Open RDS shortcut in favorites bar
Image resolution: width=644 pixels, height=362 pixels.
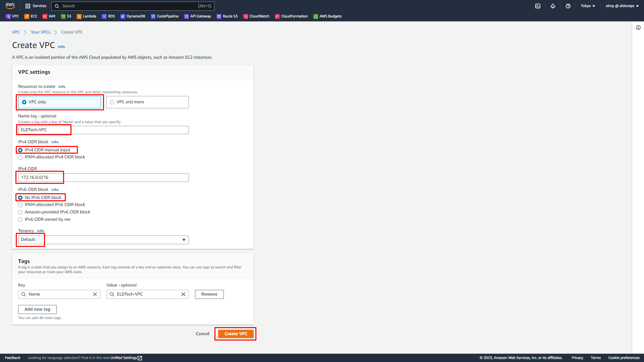coord(108,16)
